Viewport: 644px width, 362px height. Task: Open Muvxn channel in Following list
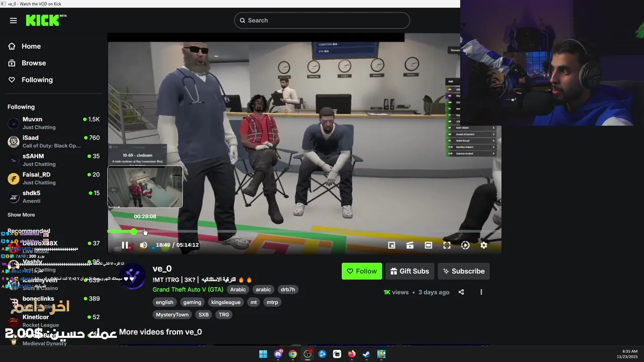point(53,123)
